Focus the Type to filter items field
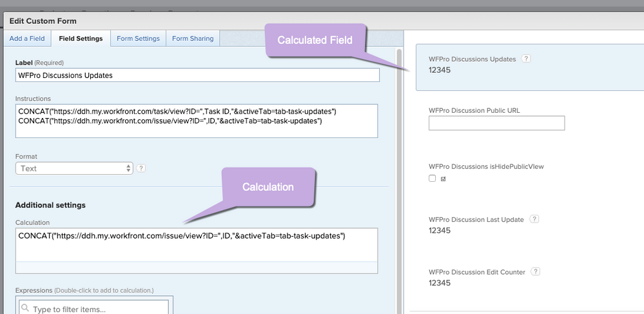This screenshot has height=314, width=644. pos(94,309)
